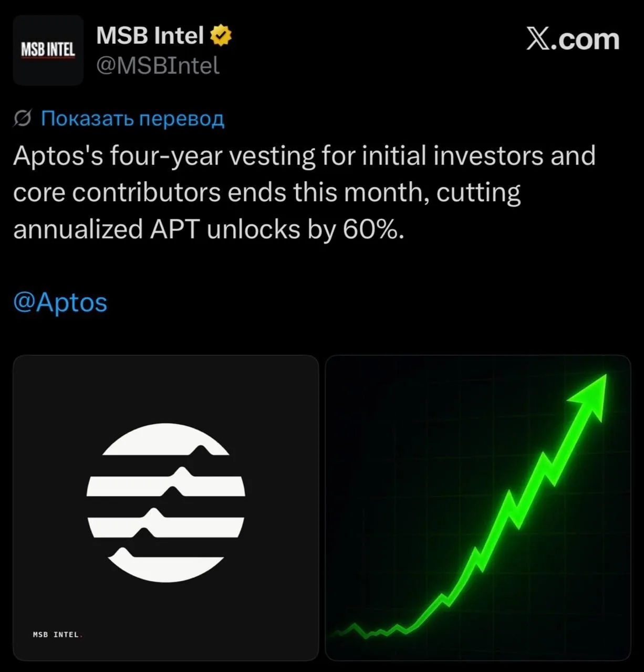
Task: Click the X logo in the X.com watermark
Action: point(538,39)
